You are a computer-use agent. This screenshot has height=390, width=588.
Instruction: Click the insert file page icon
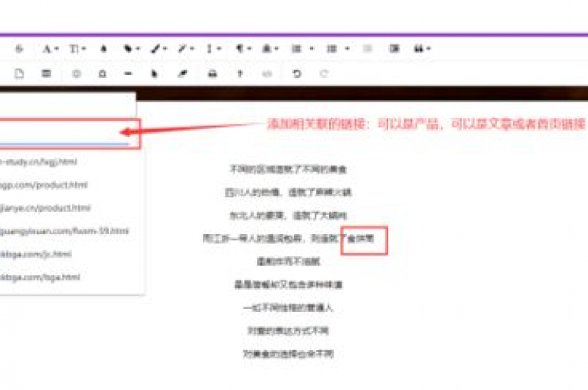tap(19, 74)
